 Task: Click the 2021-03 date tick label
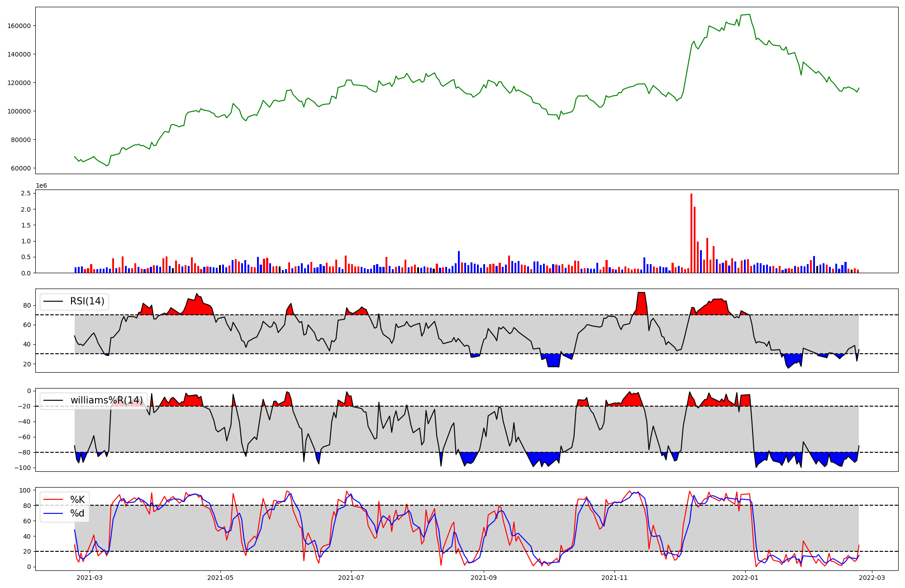click(90, 578)
